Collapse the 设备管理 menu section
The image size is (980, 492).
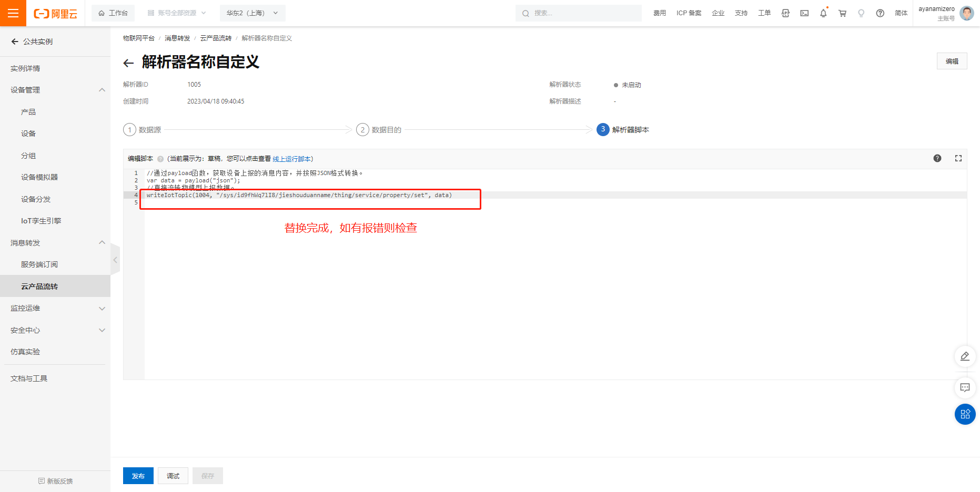[102, 90]
